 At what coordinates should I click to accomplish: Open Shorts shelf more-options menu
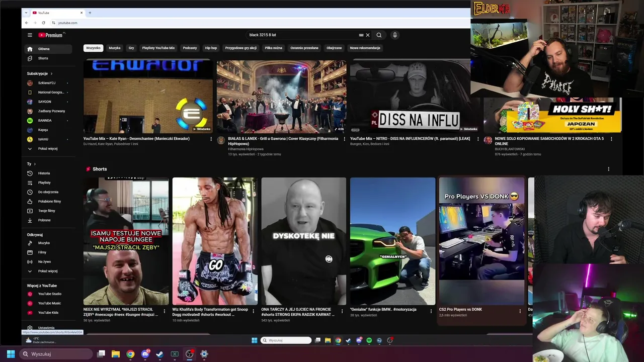608,169
